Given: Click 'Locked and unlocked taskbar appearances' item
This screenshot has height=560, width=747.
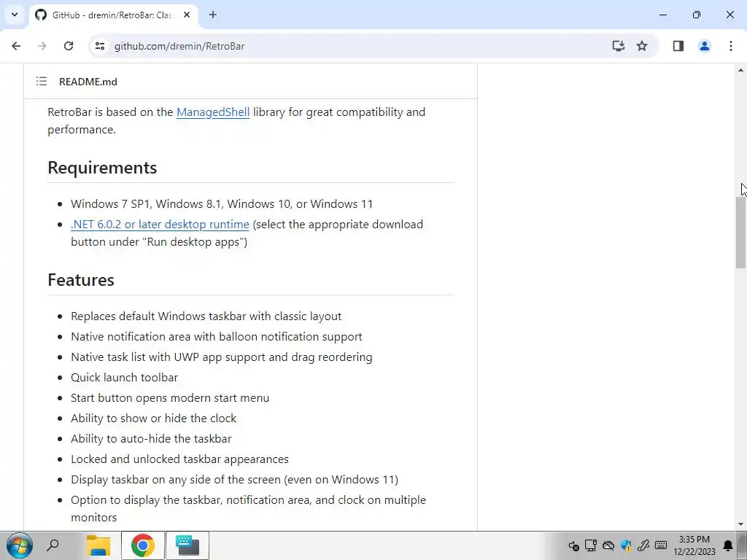Looking at the screenshot, I should [179, 459].
